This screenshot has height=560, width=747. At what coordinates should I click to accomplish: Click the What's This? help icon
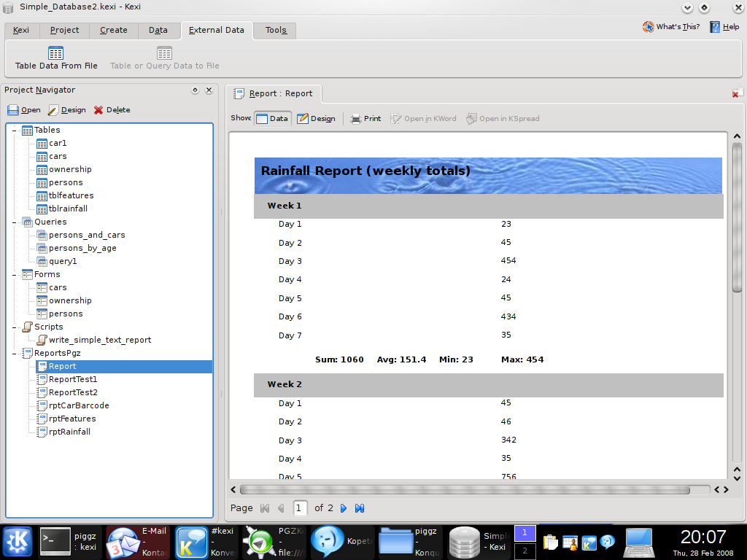(x=648, y=27)
